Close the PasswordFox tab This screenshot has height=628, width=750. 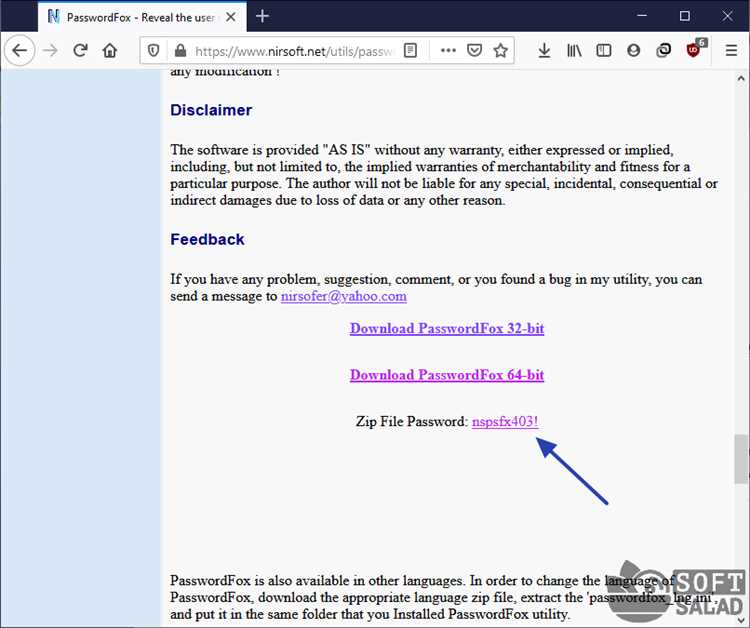tap(231, 17)
